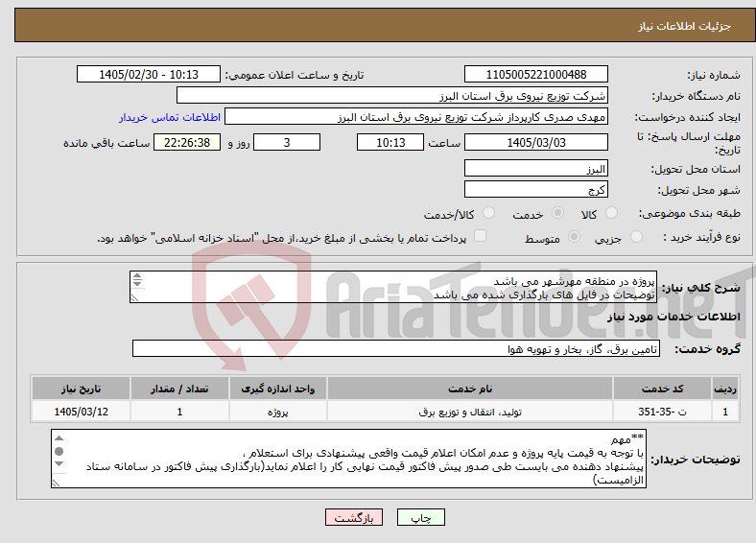Click the ساعت باقی مانده label
The image size is (756, 543).
tap(106, 143)
